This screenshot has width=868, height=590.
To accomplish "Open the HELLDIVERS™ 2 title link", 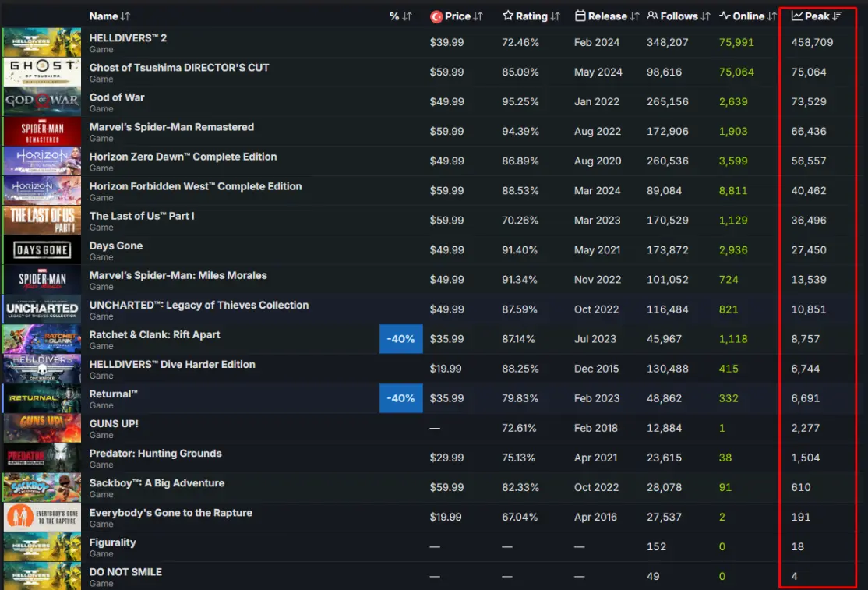I will tap(128, 37).
